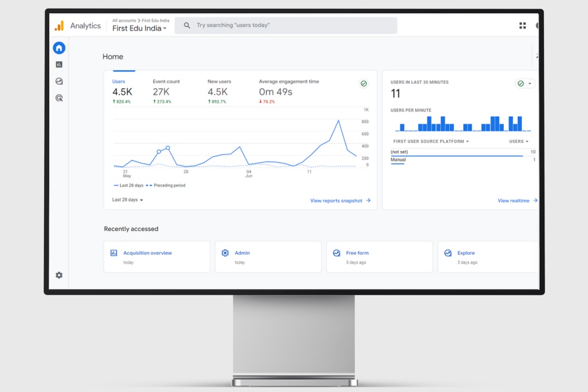This screenshot has width=588, height=392.
Task: Select the Users metric tab
Action: pos(122,91)
